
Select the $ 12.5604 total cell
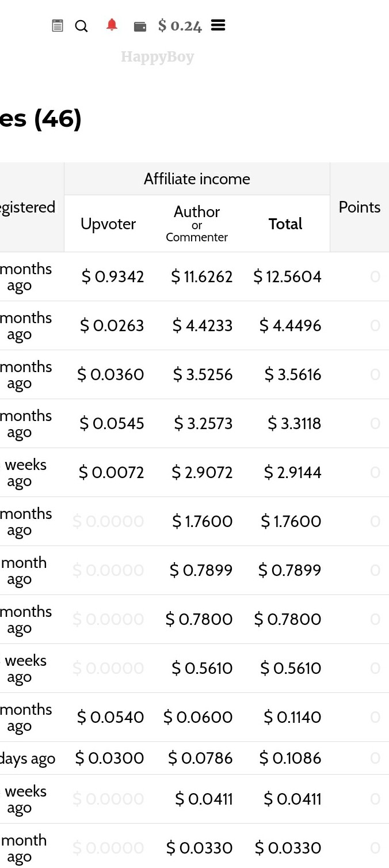click(x=287, y=276)
